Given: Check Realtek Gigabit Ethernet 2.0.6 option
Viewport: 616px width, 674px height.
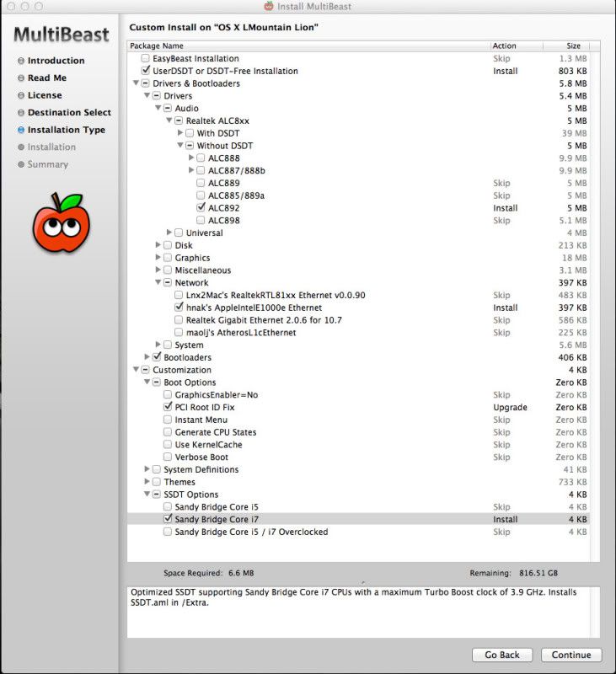Looking at the screenshot, I should click(179, 320).
